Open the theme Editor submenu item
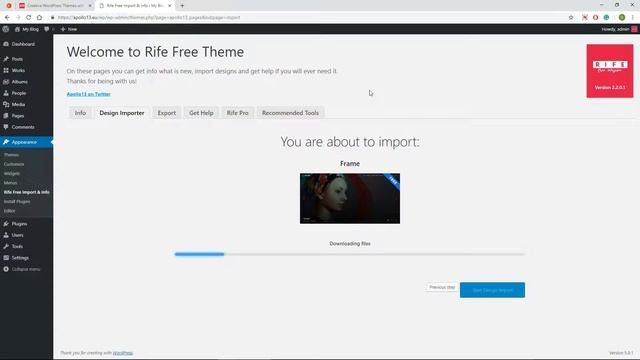This screenshot has width=640, height=360. pos(9,211)
